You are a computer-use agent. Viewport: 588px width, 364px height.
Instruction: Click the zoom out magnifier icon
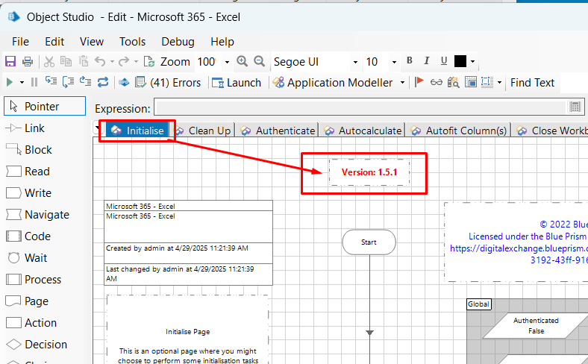click(x=259, y=62)
